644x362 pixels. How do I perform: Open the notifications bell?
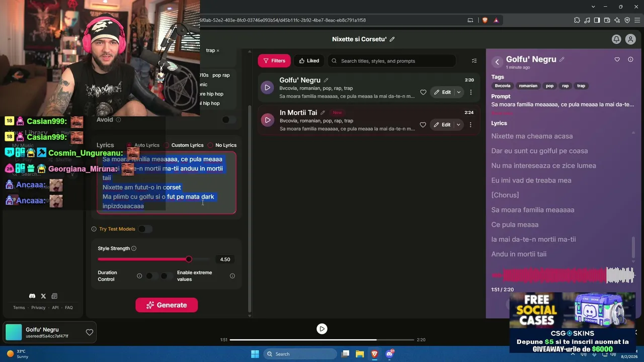tap(616, 39)
